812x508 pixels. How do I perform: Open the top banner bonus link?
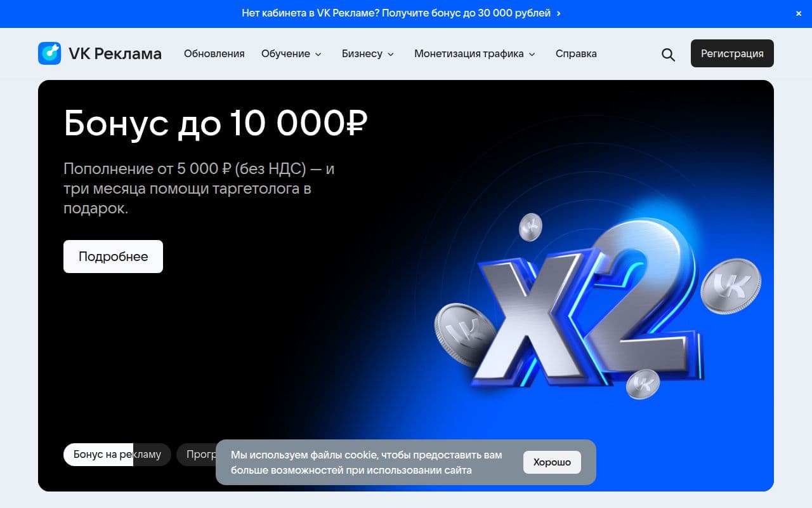(401, 13)
